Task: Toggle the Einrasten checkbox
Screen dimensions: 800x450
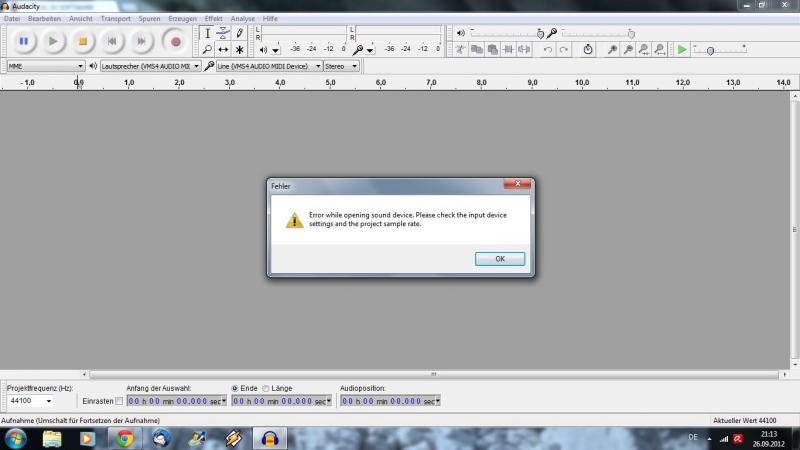Action: click(119, 402)
